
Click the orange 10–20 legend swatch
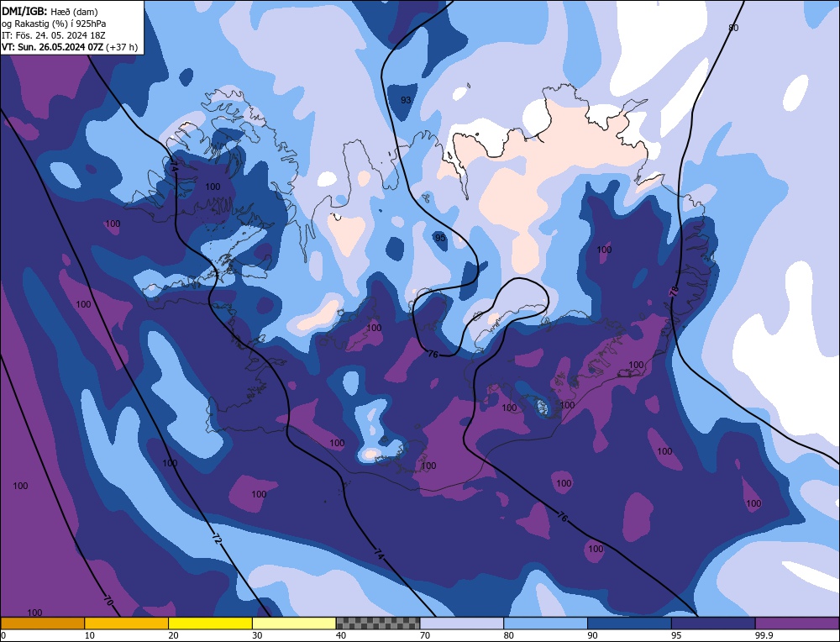(127, 623)
